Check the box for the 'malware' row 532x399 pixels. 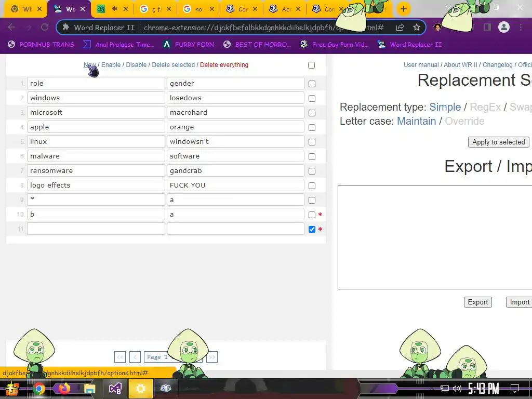(312, 157)
